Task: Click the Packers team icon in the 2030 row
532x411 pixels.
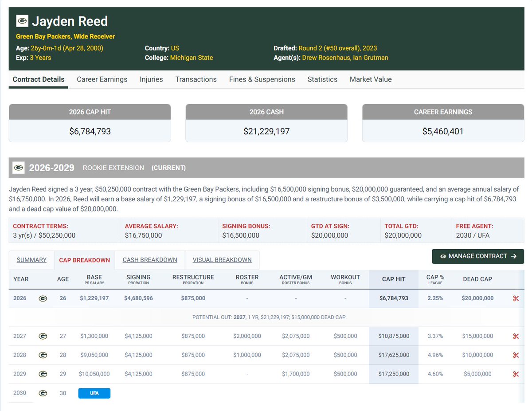Action: (x=43, y=393)
